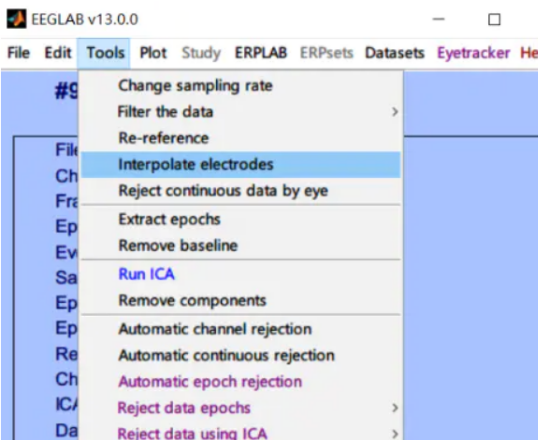This screenshot has width=538, height=440.
Task: Open the ERPLAB menu
Action: pyautogui.click(x=261, y=53)
